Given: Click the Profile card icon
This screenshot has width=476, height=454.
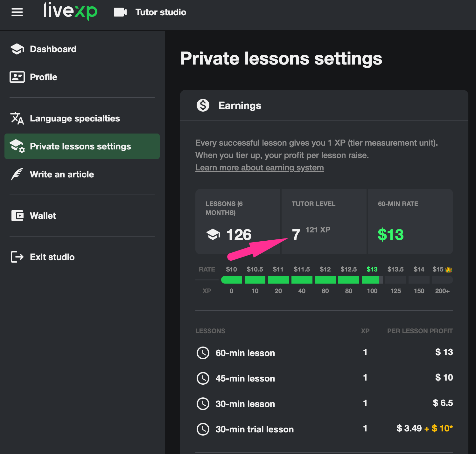Looking at the screenshot, I should tap(17, 77).
